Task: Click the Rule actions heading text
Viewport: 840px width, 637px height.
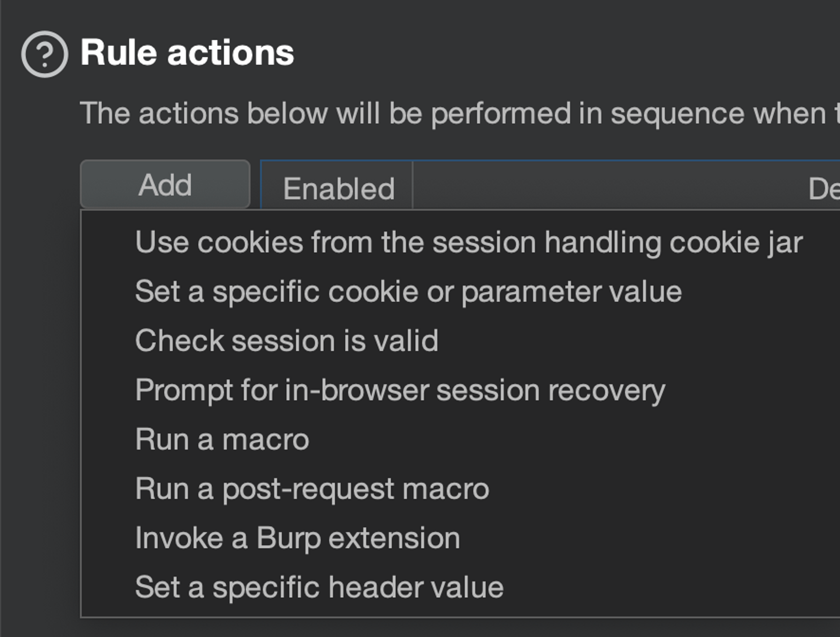Action: pyautogui.click(x=187, y=53)
